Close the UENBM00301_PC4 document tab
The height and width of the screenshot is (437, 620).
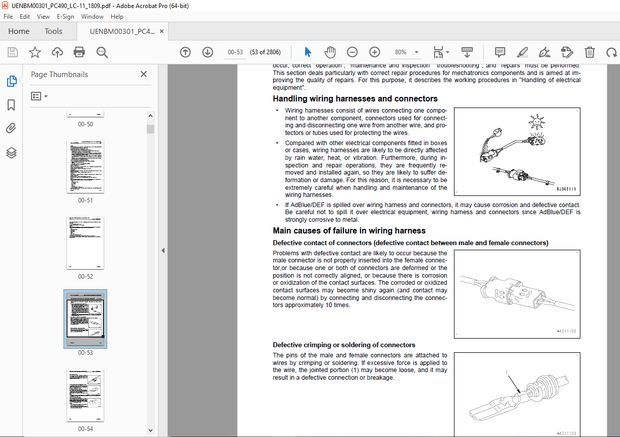[162, 31]
